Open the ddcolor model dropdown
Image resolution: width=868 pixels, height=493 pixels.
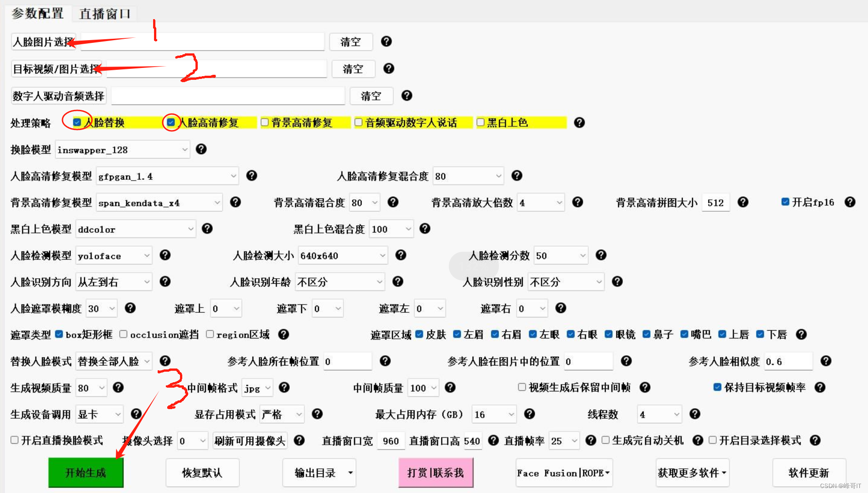136,229
